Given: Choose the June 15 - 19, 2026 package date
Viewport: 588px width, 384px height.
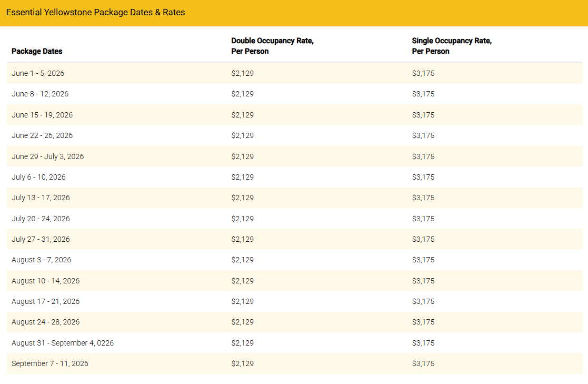Looking at the screenshot, I should (42, 115).
